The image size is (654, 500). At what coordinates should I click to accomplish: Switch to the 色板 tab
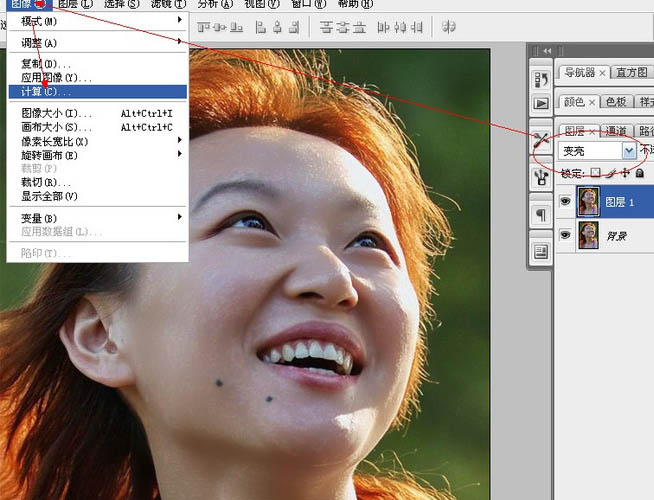pyautogui.click(x=616, y=101)
